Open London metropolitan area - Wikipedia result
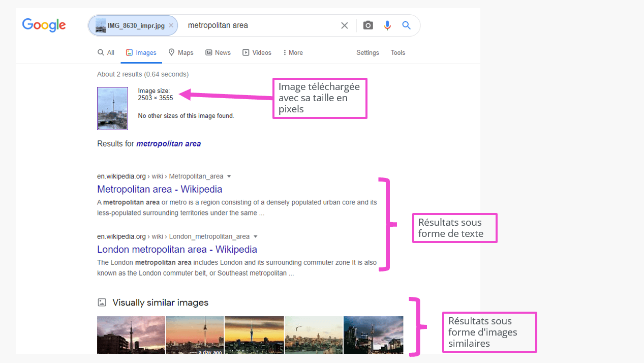The image size is (644, 363). tap(177, 249)
